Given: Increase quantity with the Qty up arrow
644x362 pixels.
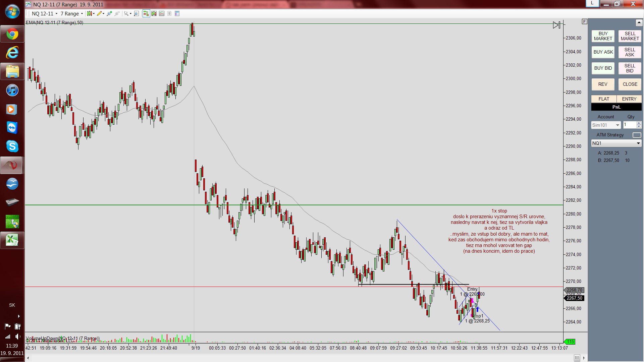Looking at the screenshot, I should (x=639, y=123).
